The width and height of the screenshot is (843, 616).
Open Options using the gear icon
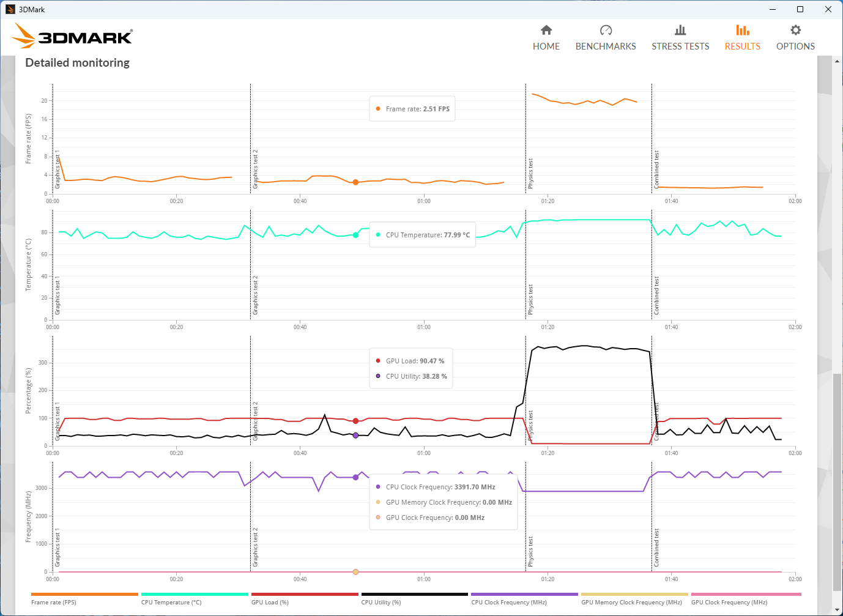(795, 30)
